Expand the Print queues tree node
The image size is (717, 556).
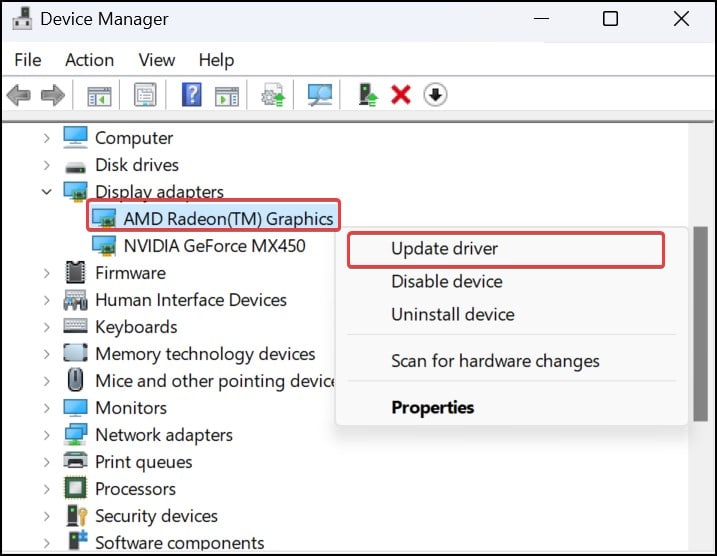(46, 462)
